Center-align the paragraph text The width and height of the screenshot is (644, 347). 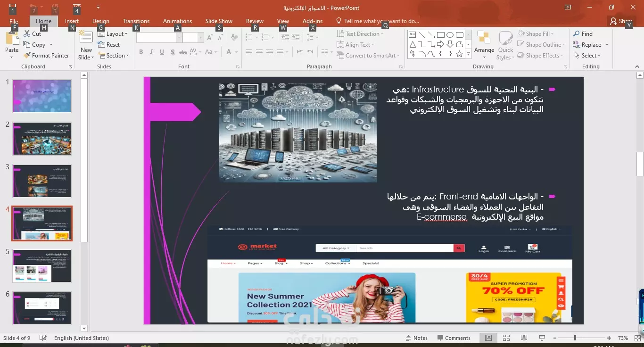coord(259,52)
